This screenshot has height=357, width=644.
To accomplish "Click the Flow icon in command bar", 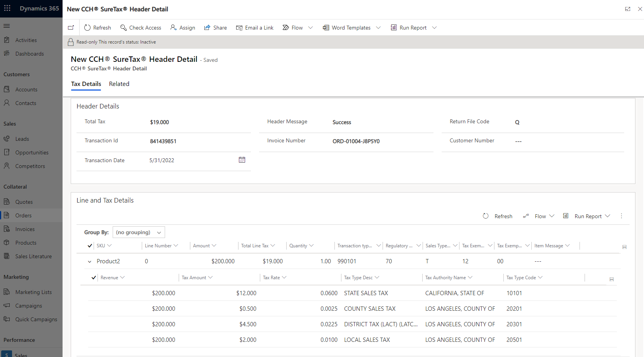I will (286, 28).
